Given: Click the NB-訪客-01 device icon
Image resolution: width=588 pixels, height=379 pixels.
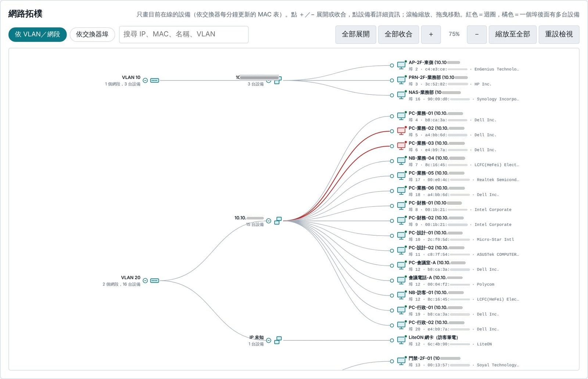Looking at the screenshot, I should click(x=401, y=296).
